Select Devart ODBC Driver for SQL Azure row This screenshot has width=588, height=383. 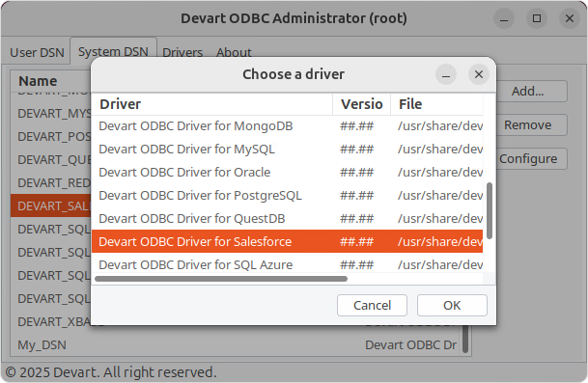pyautogui.click(x=288, y=264)
